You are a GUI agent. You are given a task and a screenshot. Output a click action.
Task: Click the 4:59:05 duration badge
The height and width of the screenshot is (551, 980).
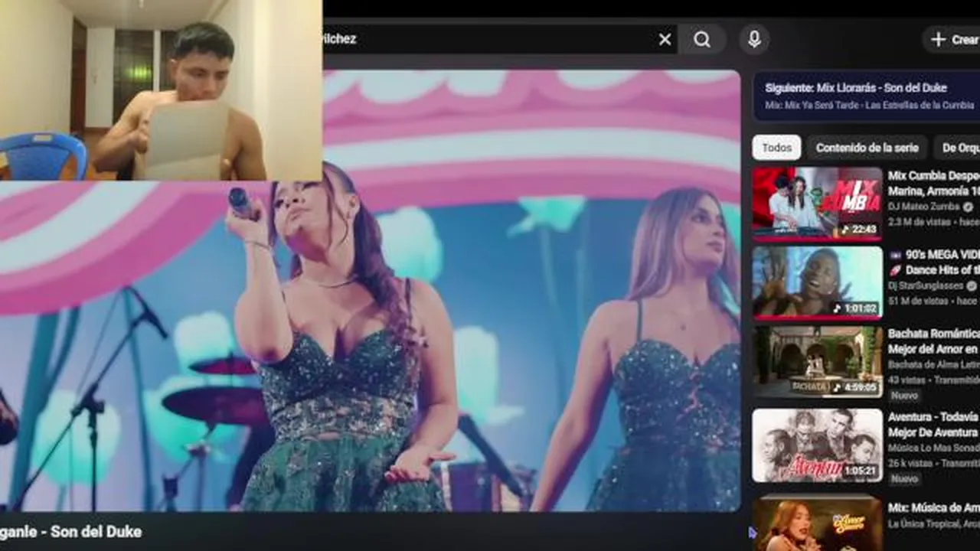click(x=856, y=388)
